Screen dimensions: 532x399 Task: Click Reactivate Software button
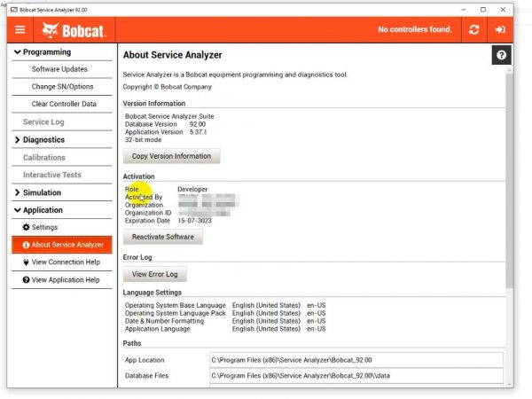[x=163, y=237]
